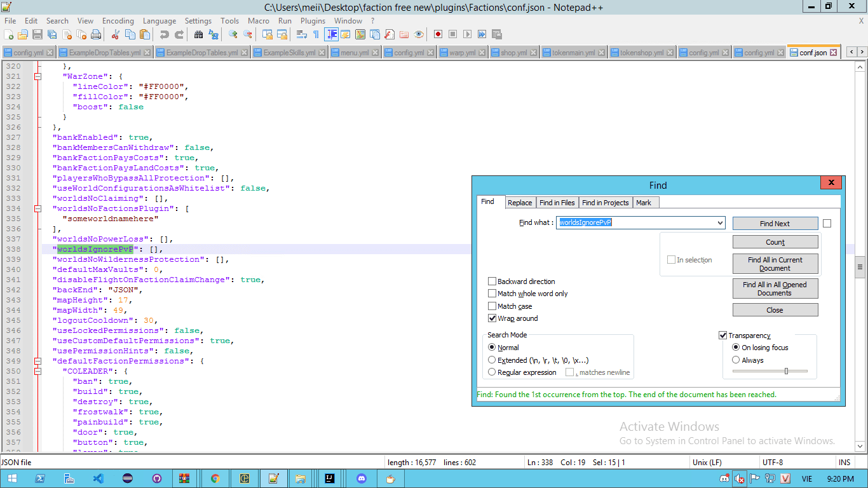The width and height of the screenshot is (868, 488).
Task: Switch to the Replace tab
Action: pos(519,203)
